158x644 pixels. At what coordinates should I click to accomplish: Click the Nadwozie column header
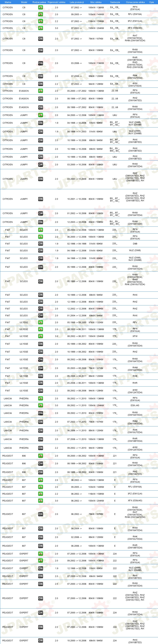pyautogui.click(x=115, y=2)
